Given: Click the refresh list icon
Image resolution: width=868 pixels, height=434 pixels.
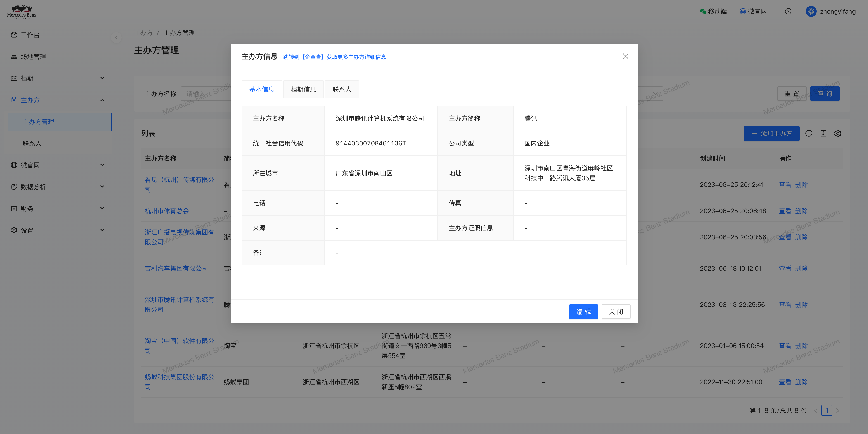Looking at the screenshot, I should click(x=809, y=134).
